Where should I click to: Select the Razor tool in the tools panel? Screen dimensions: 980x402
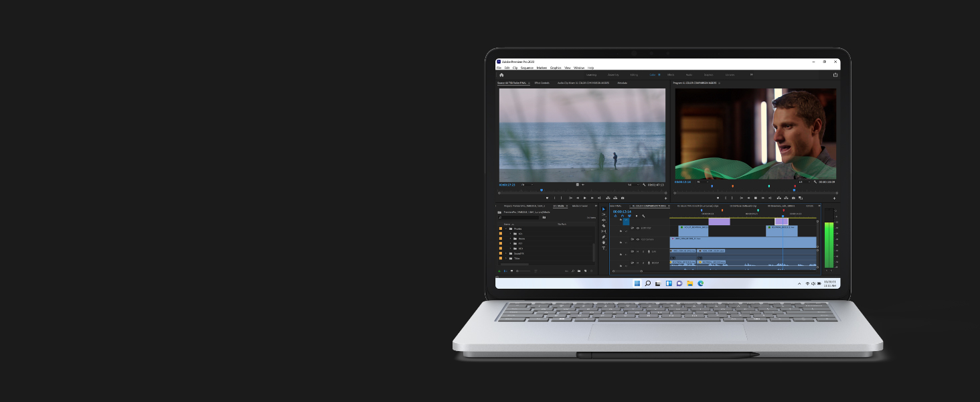(x=603, y=226)
